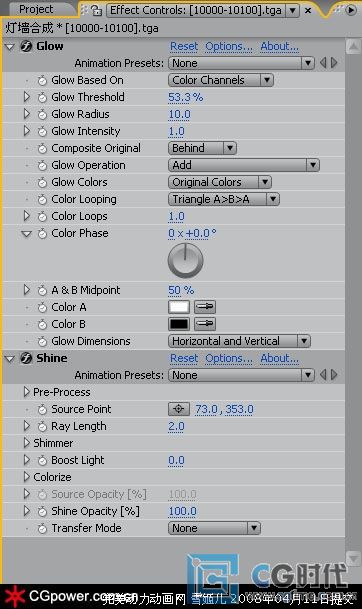This screenshot has width=362, height=609.
Task: Click the Glow Reset link
Action: tap(184, 47)
